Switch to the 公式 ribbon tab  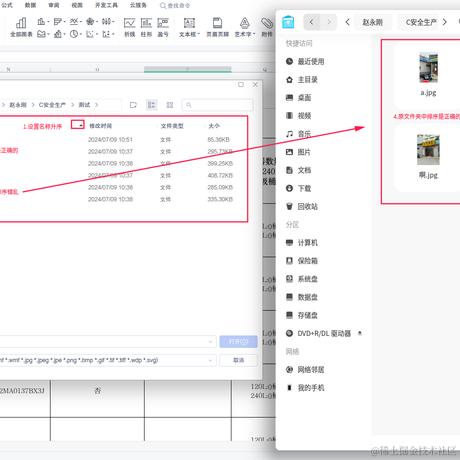point(7,5)
